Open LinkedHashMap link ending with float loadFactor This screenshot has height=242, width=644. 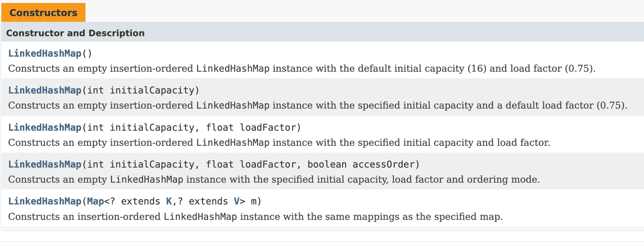tap(45, 127)
